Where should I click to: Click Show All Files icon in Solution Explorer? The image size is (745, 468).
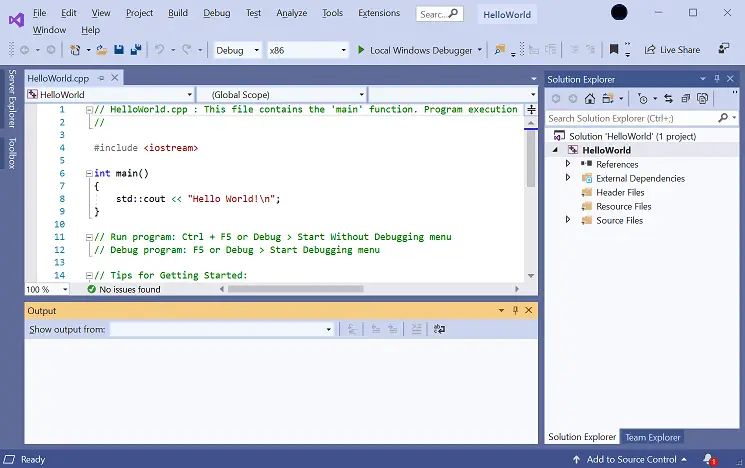tap(702, 99)
